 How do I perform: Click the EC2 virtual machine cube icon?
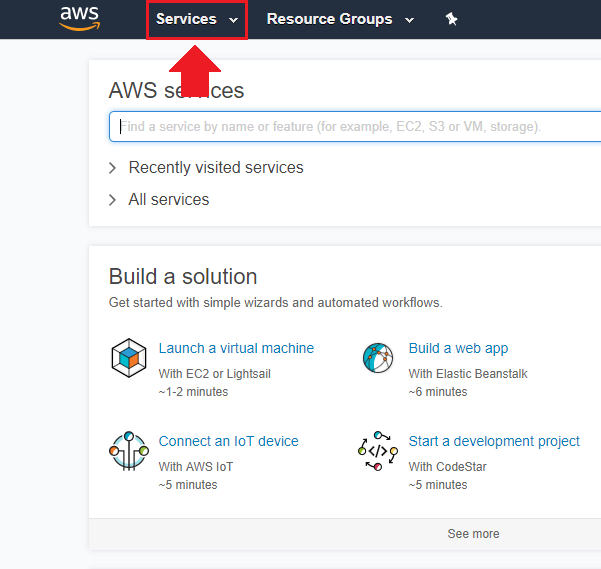pos(129,358)
